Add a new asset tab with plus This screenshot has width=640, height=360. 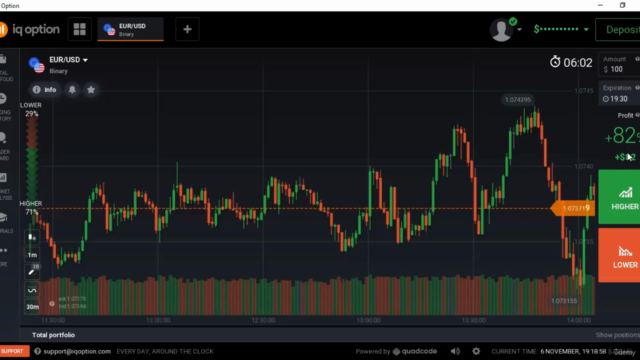coord(187,29)
